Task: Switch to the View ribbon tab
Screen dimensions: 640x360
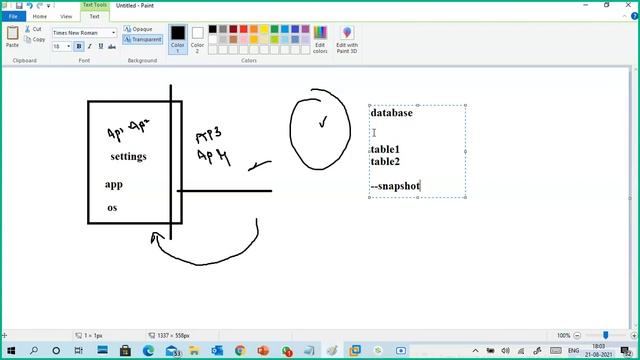Action: (x=66, y=16)
